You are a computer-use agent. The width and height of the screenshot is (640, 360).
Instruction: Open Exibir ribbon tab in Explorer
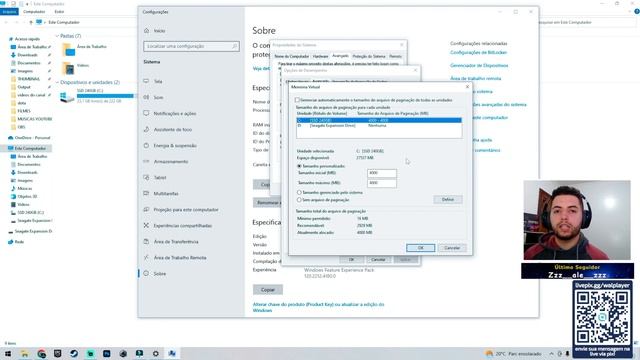pyautogui.click(x=59, y=12)
